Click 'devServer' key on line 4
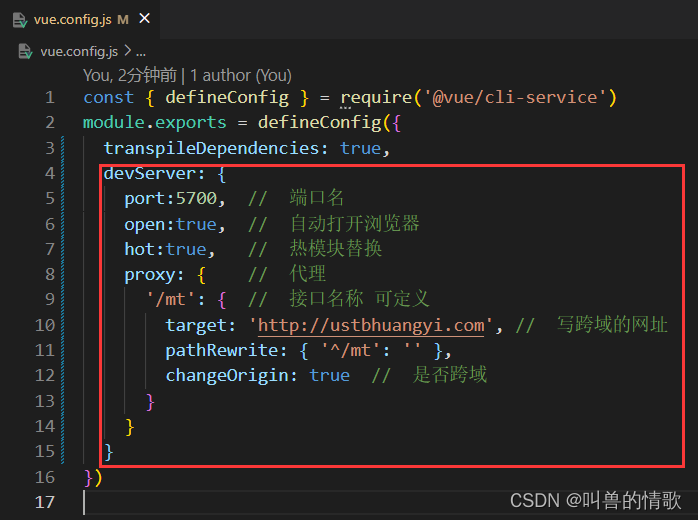The image size is (698, 520). [x=150, y=173]
